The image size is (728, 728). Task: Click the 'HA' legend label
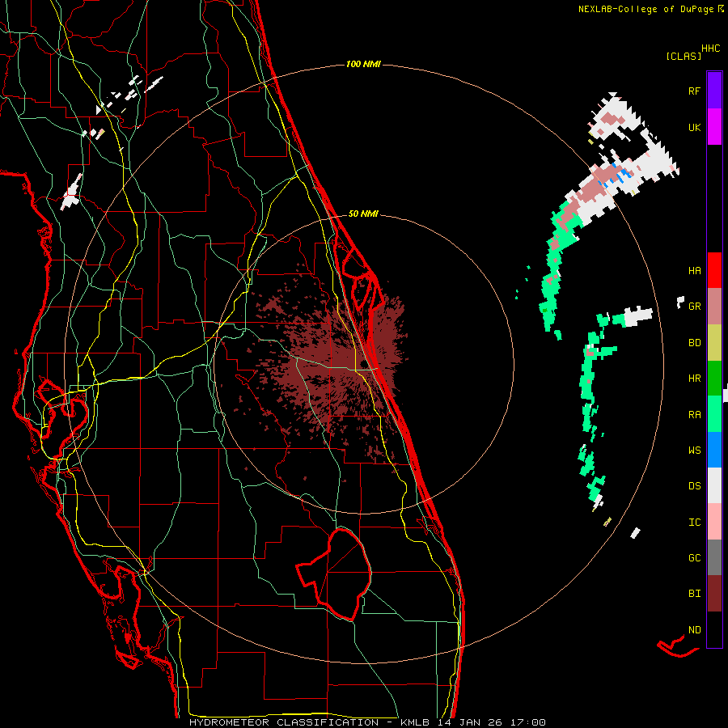(x=694, y=270)
